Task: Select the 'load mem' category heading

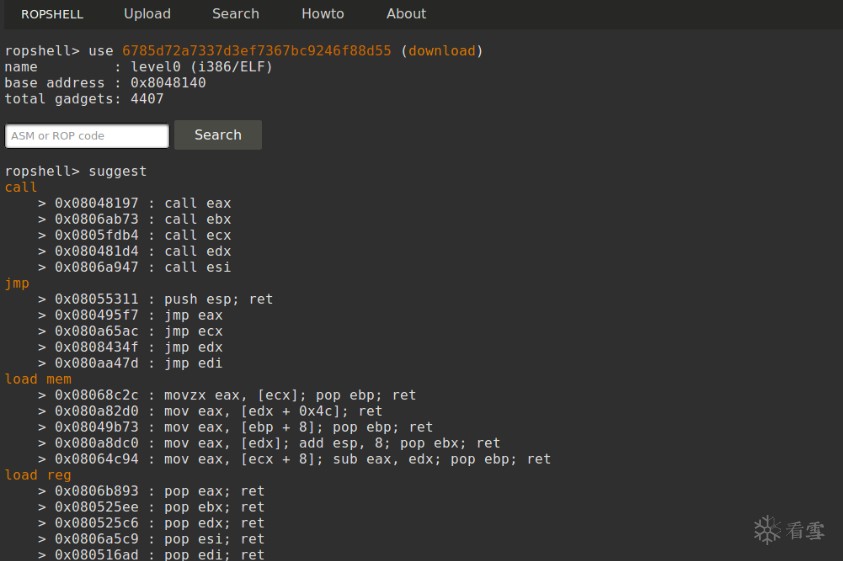Action: [38, 379]
